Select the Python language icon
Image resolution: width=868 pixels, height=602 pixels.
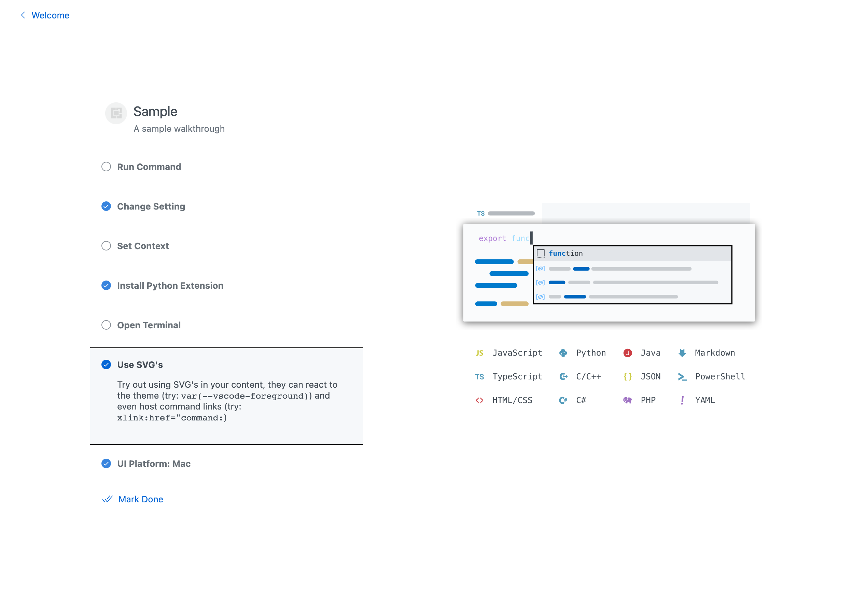[x=563, y=353]
